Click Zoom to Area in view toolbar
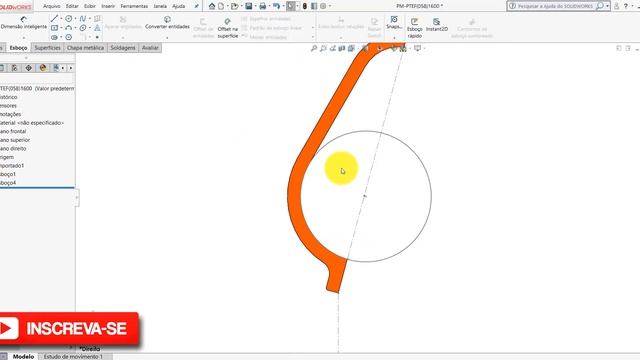The width and height of the screenshot is (640, 360). click(323, 49)
